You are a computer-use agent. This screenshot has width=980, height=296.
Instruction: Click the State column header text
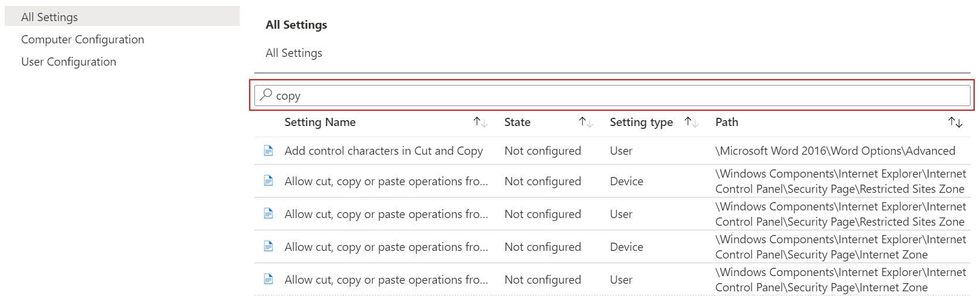coord(518,122)
